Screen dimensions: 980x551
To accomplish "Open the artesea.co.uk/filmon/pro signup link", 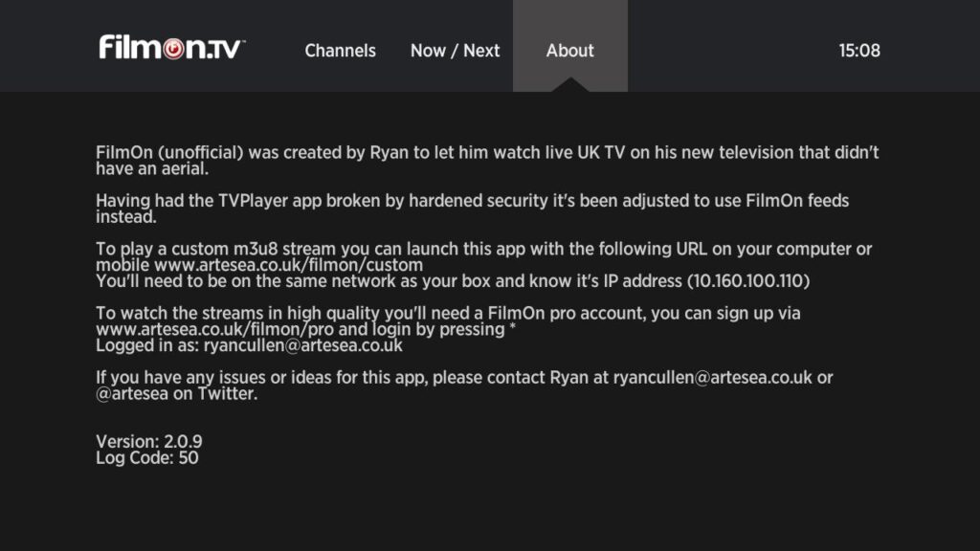I will tap(215, 329).
